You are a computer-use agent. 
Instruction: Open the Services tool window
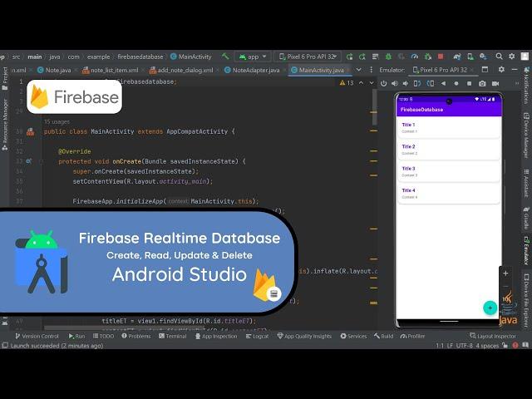click(x=353, y=336)
